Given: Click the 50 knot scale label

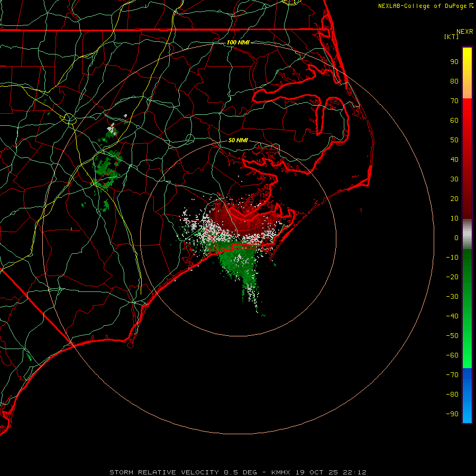Looking at the screenshot, I should click(x=454, y=140).
